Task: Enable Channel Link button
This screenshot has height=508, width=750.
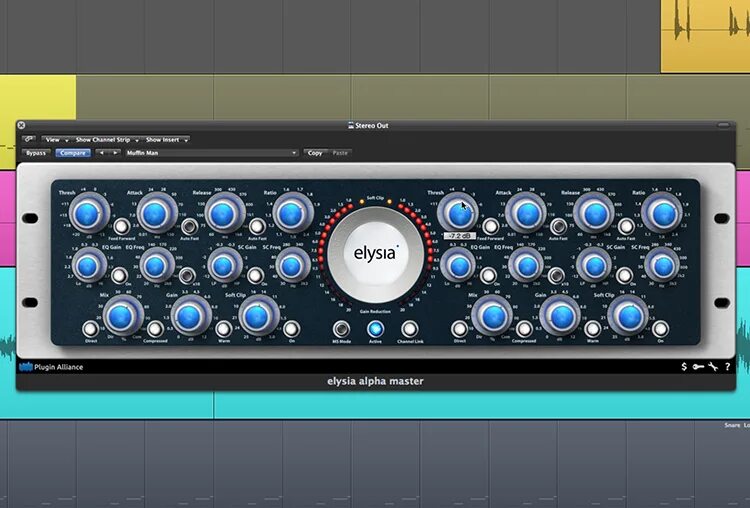Action: pyautogui.click(x=409, y=329)
